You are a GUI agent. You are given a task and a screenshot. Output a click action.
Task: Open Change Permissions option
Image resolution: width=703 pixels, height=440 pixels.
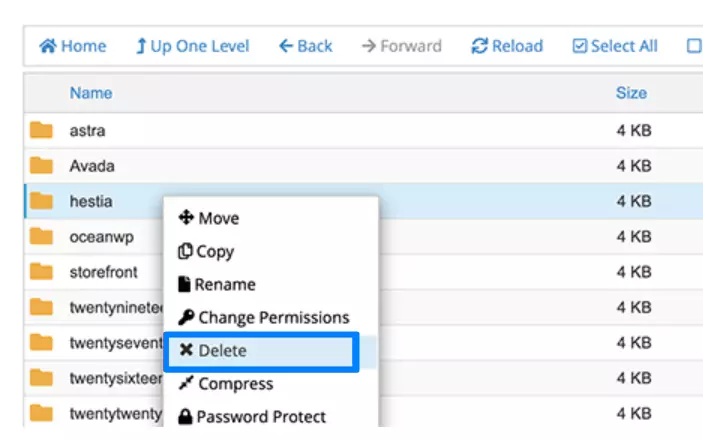click(x=264, y=318)
